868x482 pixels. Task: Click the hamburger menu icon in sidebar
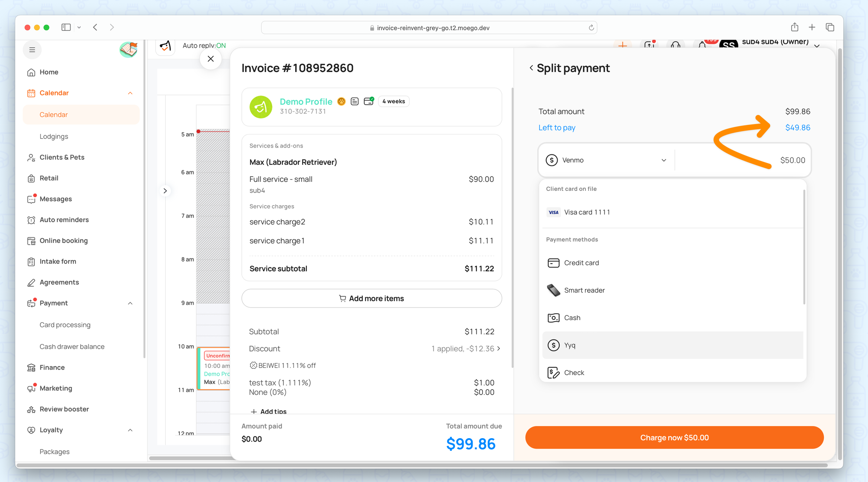(32, 50)
